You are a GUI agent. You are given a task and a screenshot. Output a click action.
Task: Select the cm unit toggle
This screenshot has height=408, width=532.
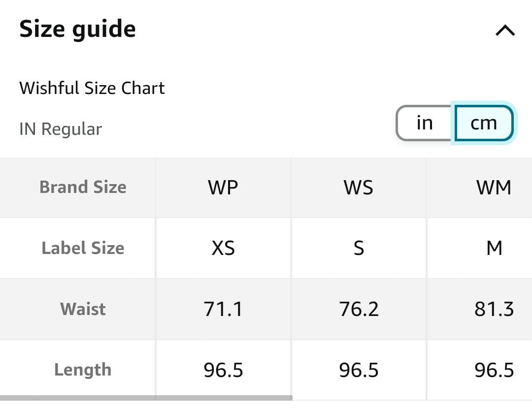[x=484, y=123]
